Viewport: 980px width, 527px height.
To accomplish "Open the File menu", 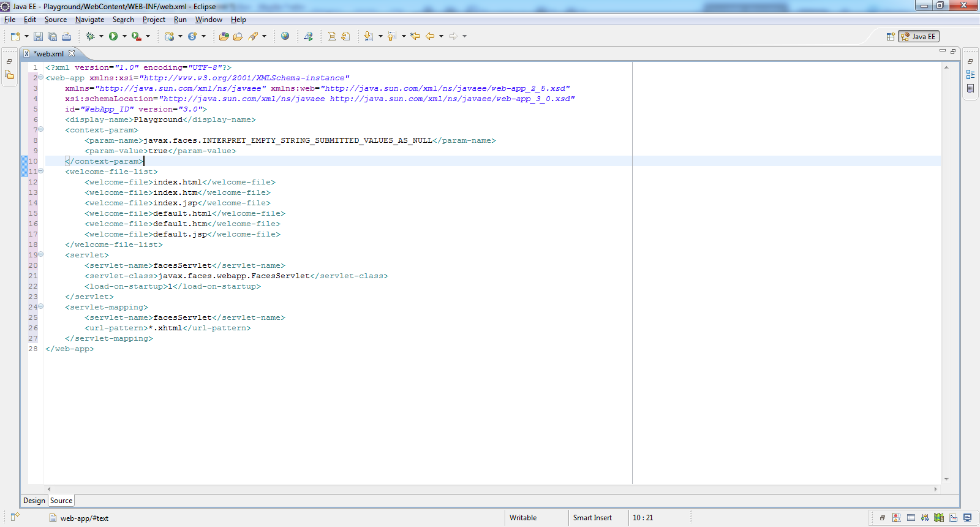I will 10,20.
